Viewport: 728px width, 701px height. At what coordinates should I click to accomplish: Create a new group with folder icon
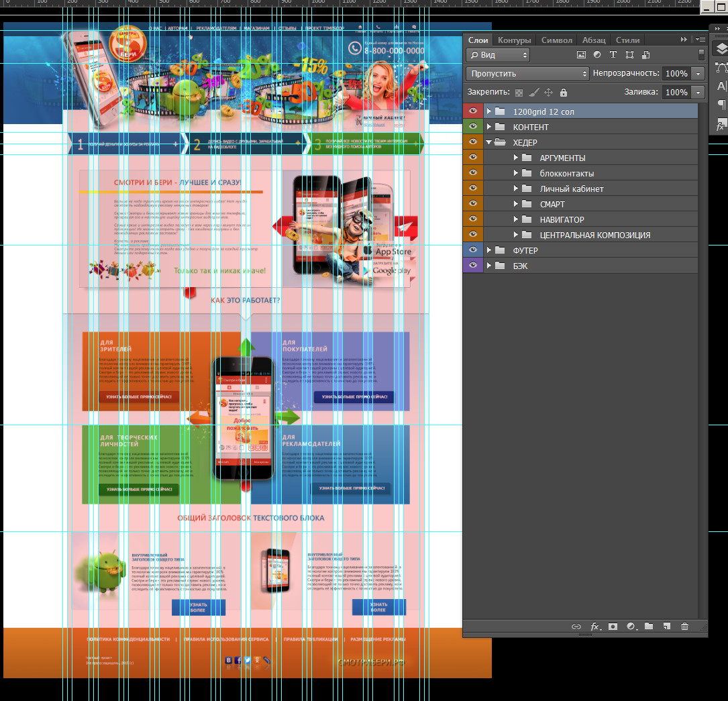pos(649,627)
